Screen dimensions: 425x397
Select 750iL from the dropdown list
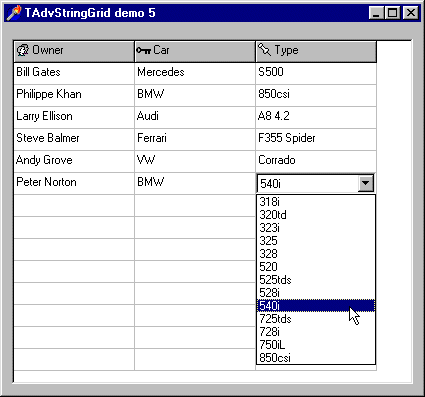316,345
